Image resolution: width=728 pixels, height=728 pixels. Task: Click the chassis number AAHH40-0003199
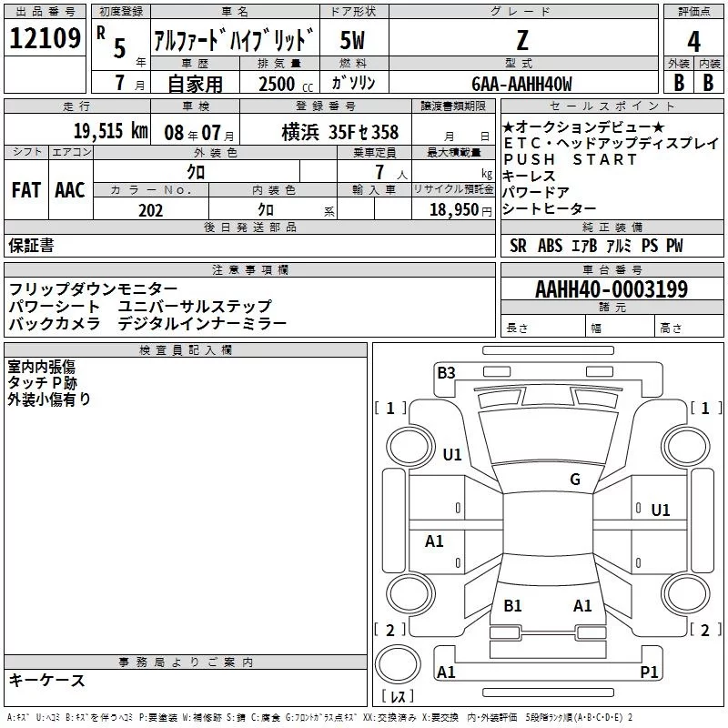pos(612,289)
